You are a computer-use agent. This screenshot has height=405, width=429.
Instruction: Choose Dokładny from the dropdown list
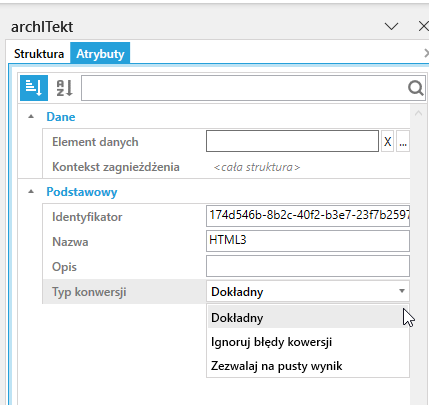click(x=308, y=318)
